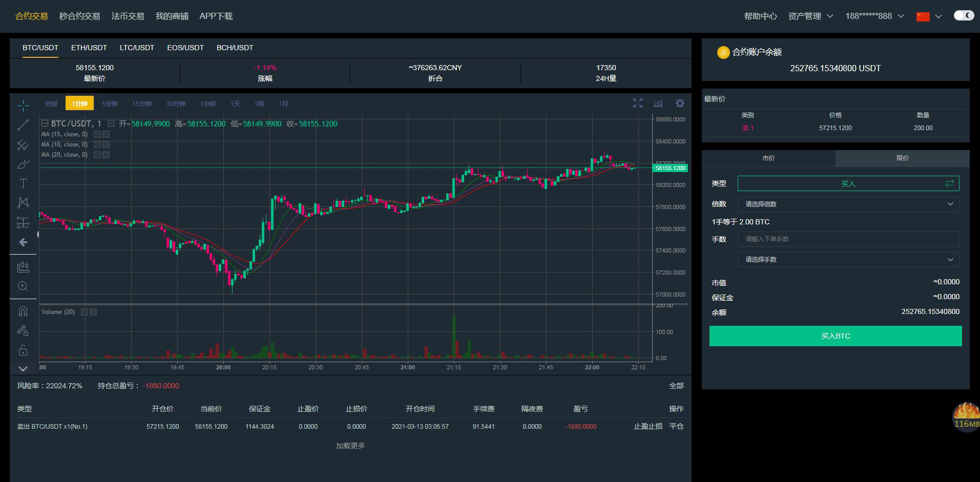Screen dimensions: 980x482
Task: Open chart fullscreen mode
Action: [x=638, y=103]
